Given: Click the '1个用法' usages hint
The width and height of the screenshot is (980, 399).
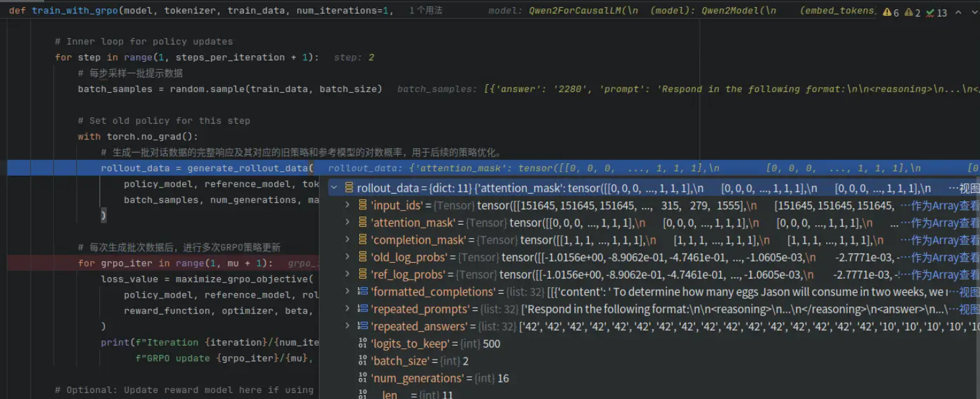Looking at the screenshot, I should 426,11.
